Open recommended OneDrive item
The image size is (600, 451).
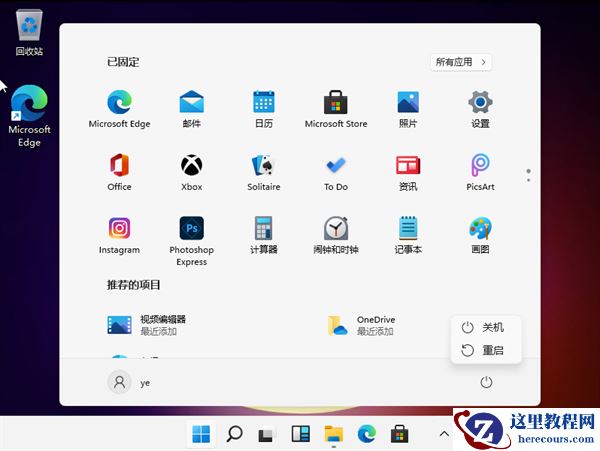coord(361,325)
